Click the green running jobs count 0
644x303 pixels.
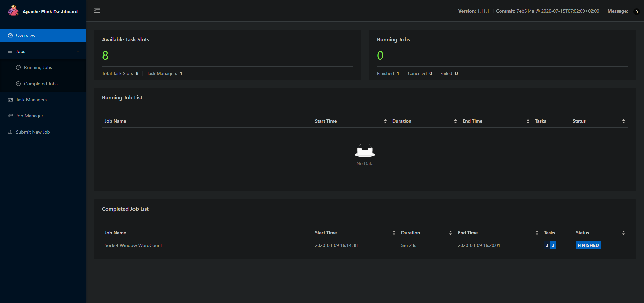tap(380, 55)
